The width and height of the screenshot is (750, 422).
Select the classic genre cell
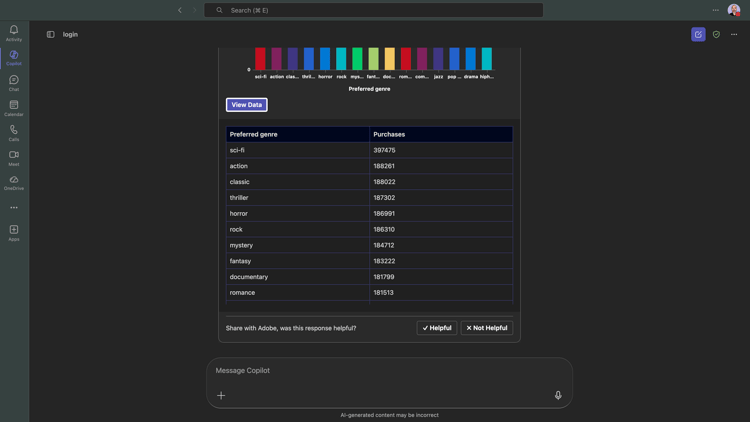click(298, 182)
